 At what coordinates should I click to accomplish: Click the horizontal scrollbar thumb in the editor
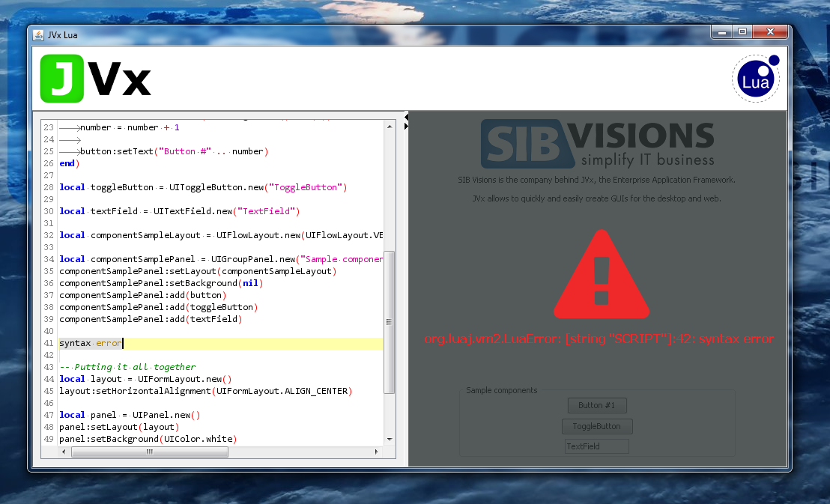(150, 452)
